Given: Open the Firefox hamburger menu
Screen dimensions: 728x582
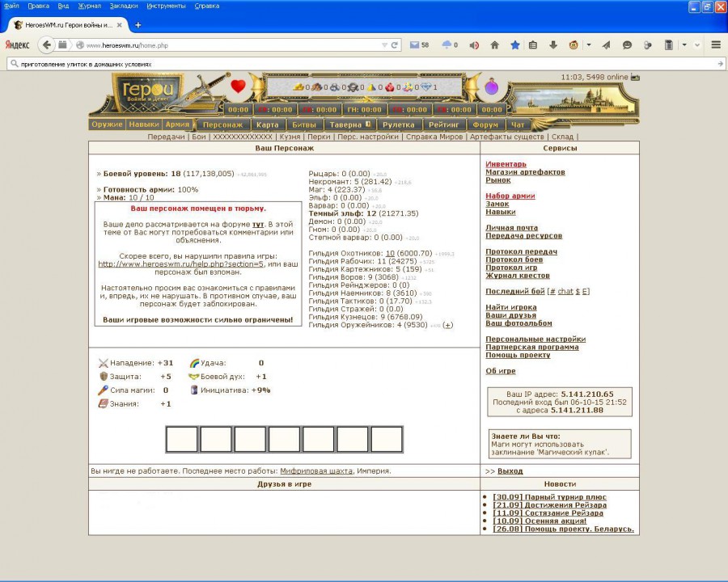Looking at the screenshot, I should point(716,45).
